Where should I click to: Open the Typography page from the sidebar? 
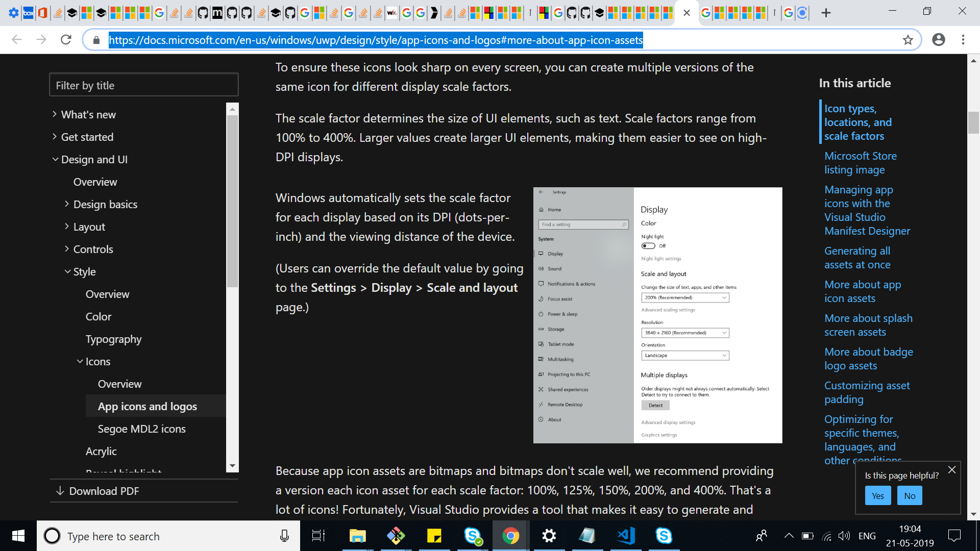(113, 339)
